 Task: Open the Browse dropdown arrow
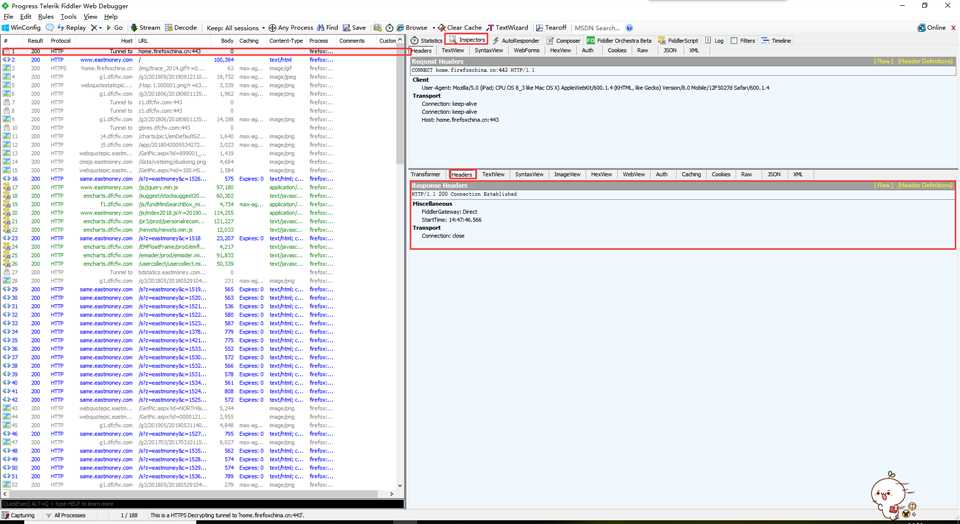pyautogui.click(x=433, y=28)
